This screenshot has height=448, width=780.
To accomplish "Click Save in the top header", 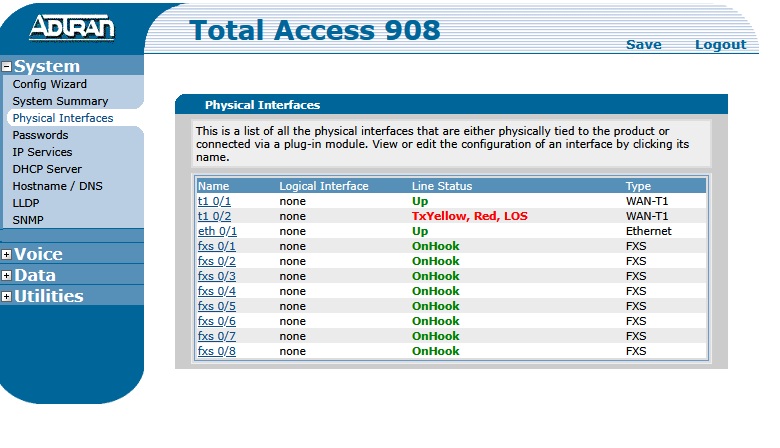I will tap(643, 45).
